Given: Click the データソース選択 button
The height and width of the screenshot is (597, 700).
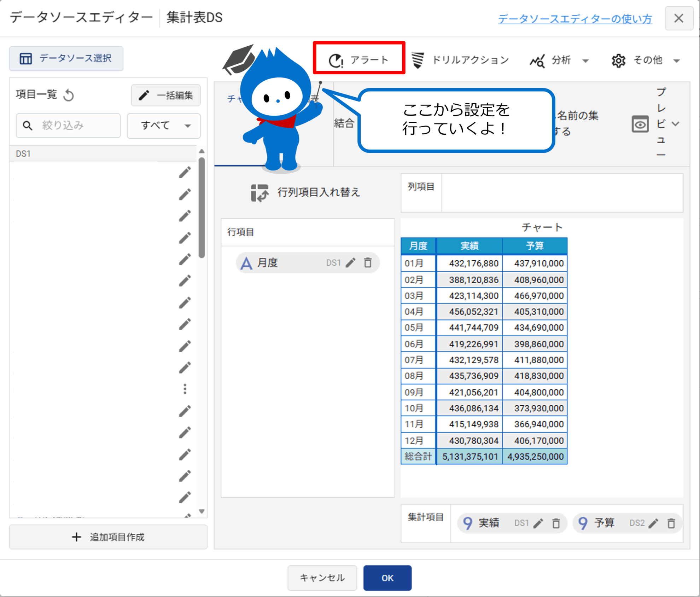Looking at the screenshot, I should point(66,58).
